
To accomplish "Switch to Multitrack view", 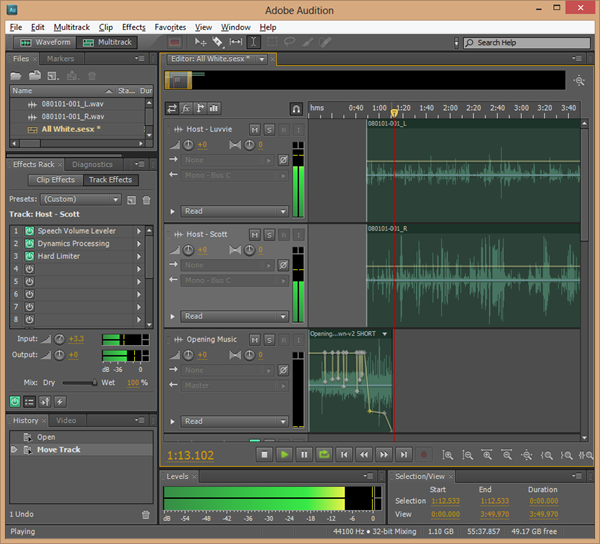I will click(x=107, y=42).
